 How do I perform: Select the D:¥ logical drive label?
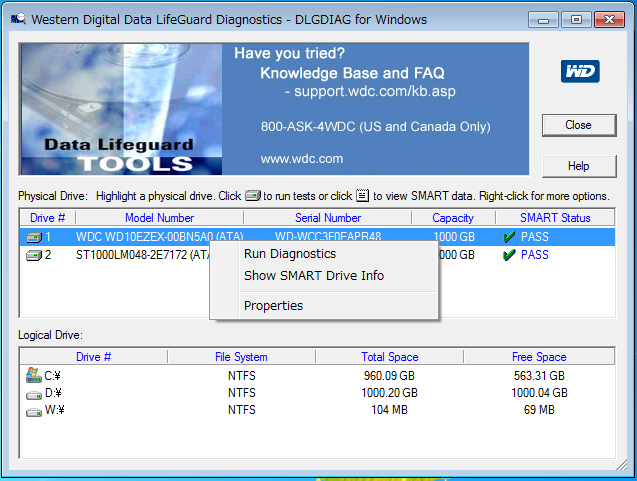53,393
